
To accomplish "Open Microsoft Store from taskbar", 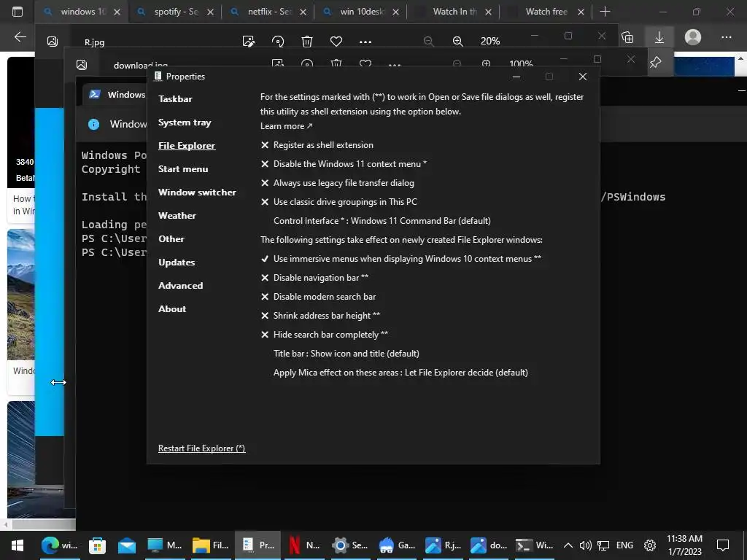I will click(97, 545).
